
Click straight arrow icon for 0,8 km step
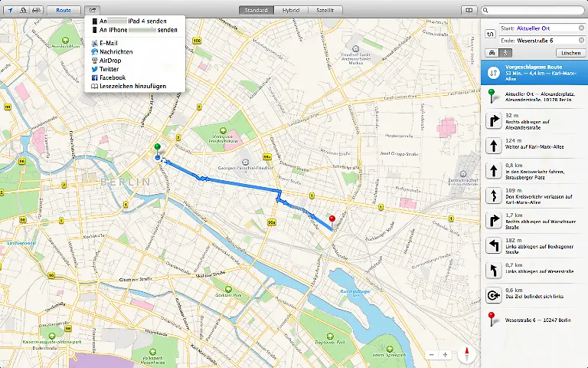coord(494,171)
